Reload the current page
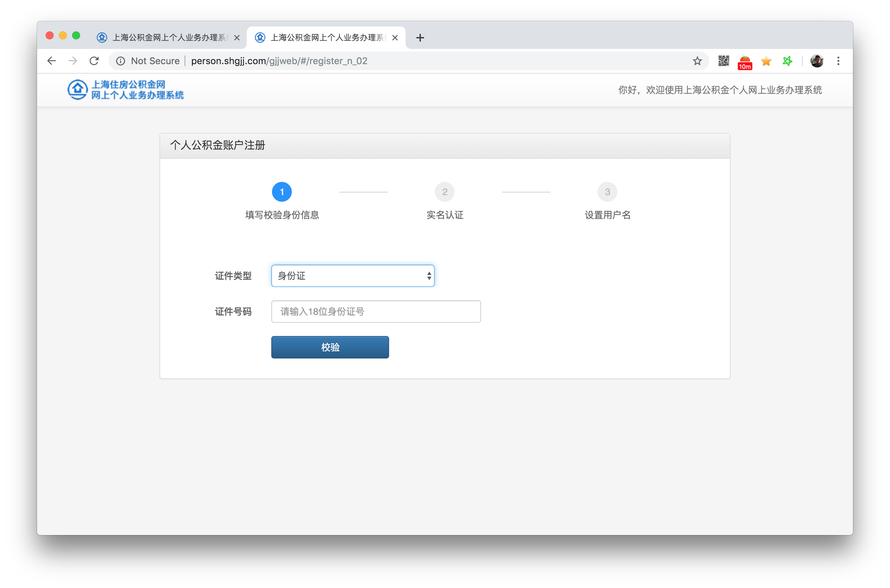 (94, 61)
